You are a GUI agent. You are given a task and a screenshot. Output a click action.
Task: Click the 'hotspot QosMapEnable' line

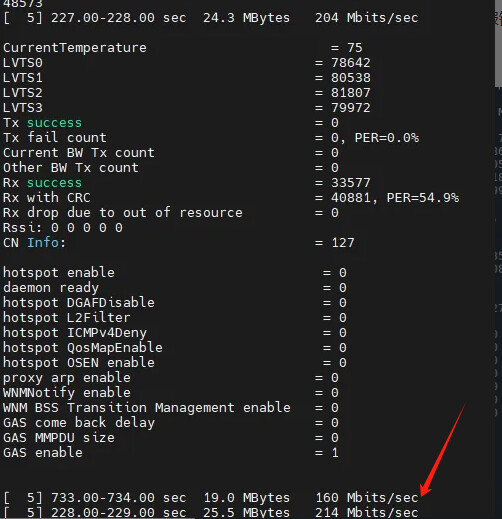[175, 348]
